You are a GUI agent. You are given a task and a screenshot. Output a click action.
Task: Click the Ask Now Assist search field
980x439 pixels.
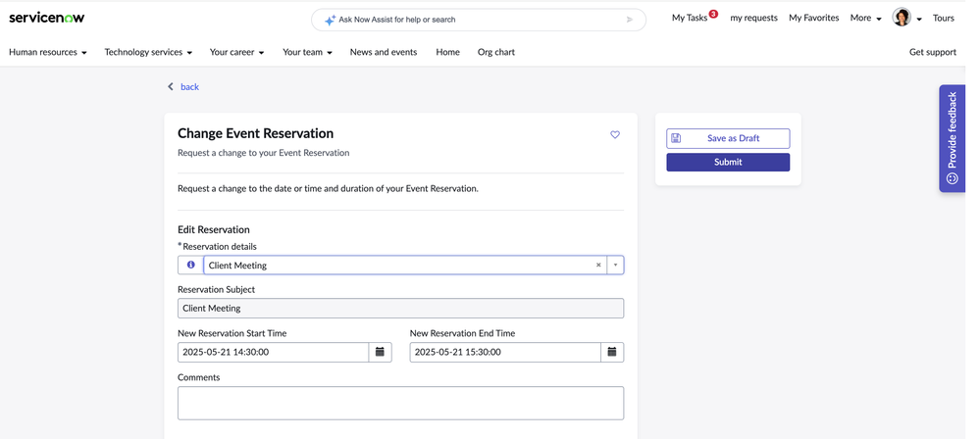coord(478,20)
